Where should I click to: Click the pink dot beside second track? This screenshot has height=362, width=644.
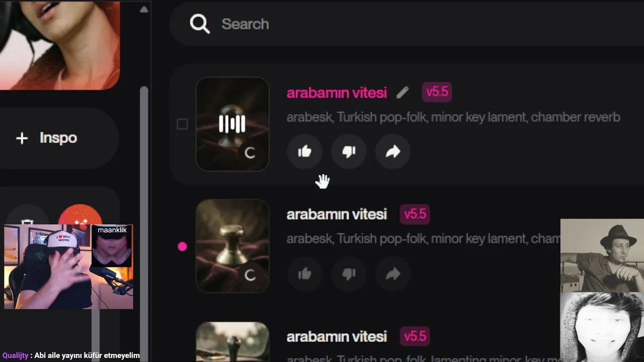click(x=182, y=246)
